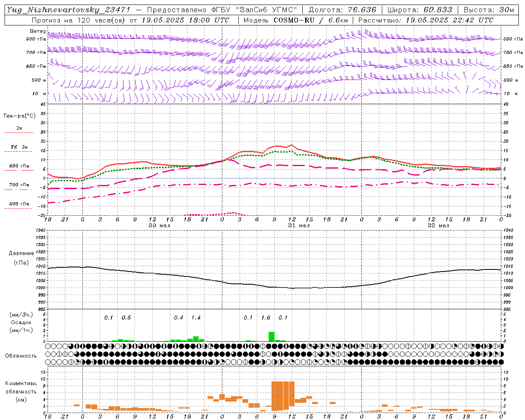Click the Рассчитано: 19.05.2025 22:42 UTC text
525x420 pixels.
(426, 20)
